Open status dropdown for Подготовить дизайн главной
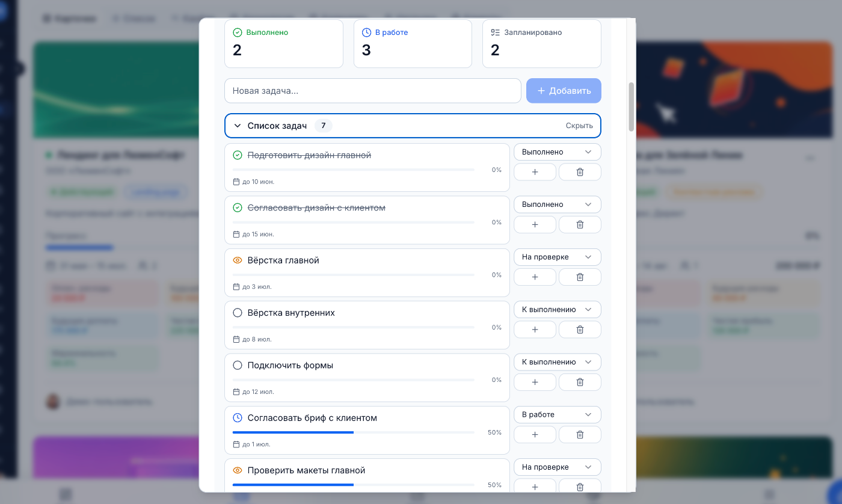Image resolution: width=842 pixels, height=504 pixels. click(x=558, y=152)
